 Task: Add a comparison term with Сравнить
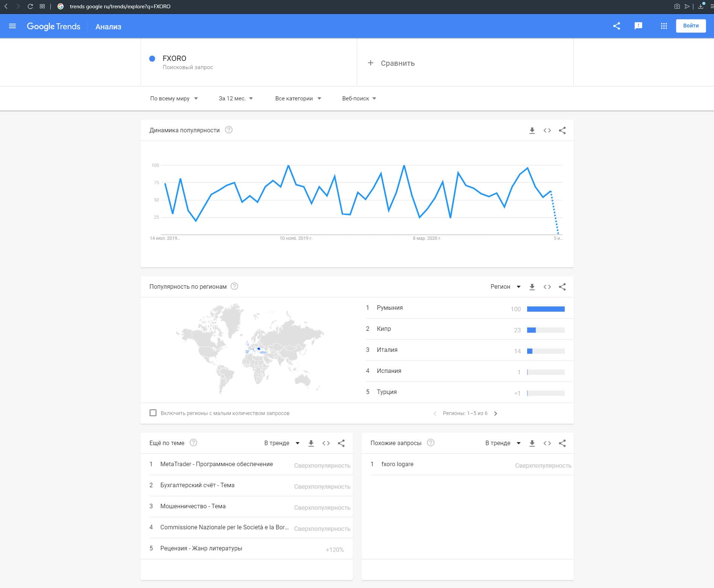391,63
